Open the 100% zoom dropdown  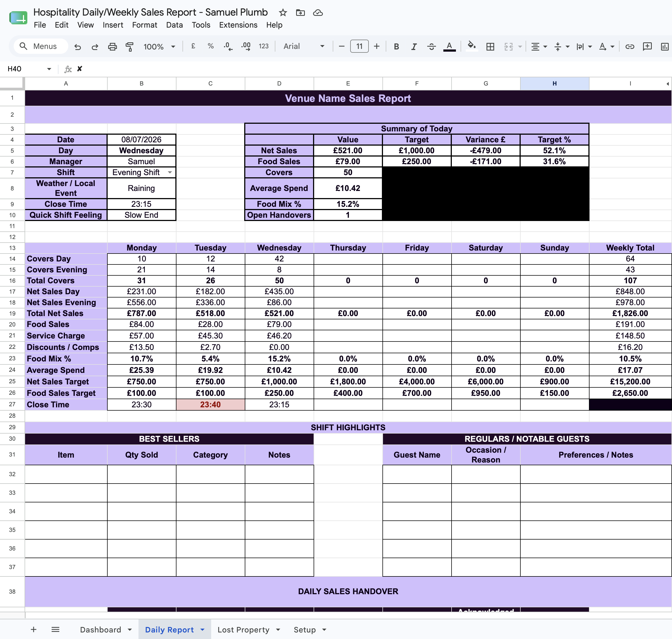159,46
